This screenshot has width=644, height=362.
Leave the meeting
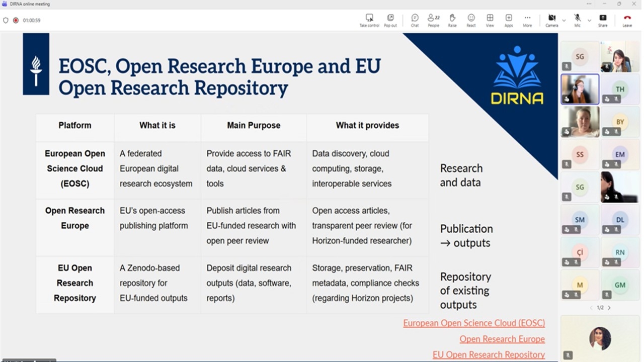pyautogui.click(x=627, y=20)
